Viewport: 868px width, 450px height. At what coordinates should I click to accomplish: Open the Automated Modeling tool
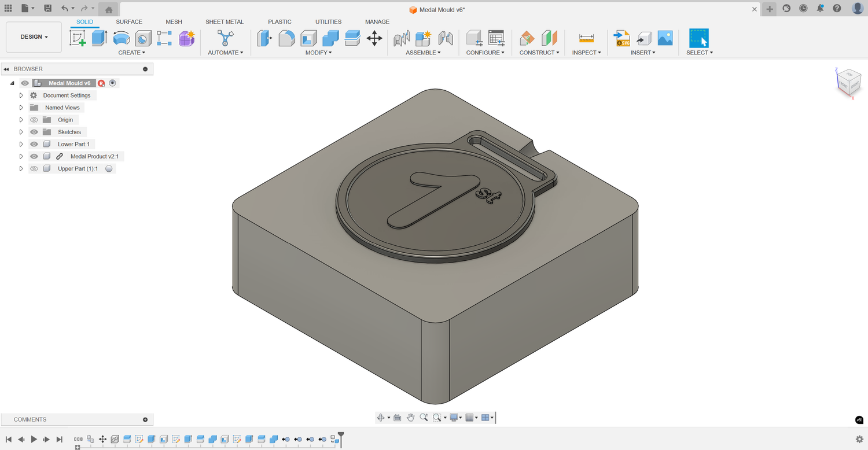coord(225,38)
